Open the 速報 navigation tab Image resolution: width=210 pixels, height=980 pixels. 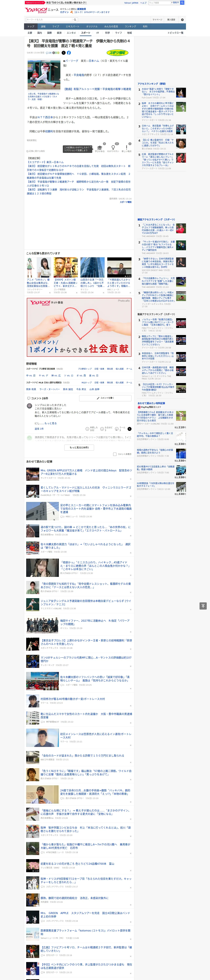(x=43, y=27)
